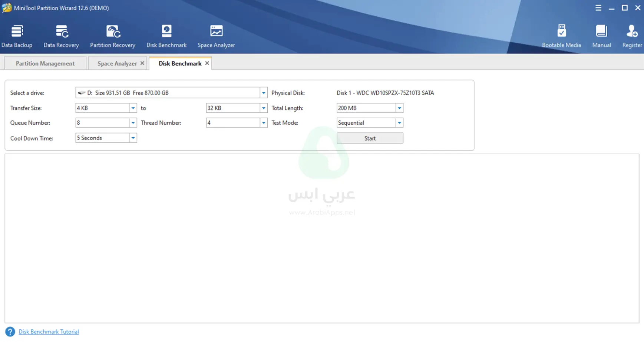Expand the Select a drive dropdown
644x342 pixels.
click(264, 93)
